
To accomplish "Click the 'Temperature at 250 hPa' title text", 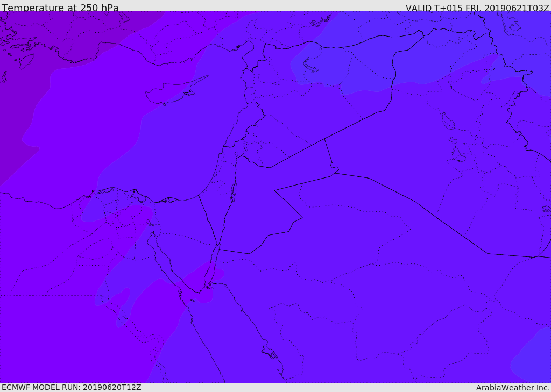I will 60,8.
